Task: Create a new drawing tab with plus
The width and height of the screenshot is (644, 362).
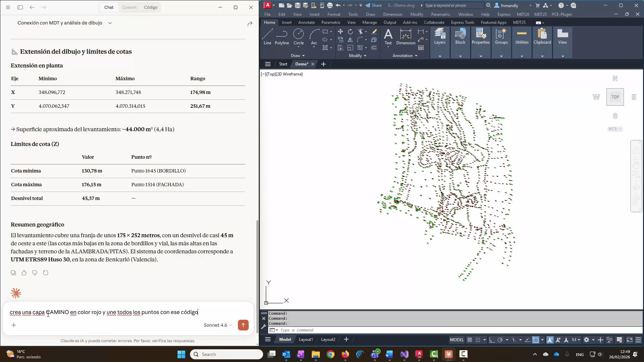Action: (324, 64)
